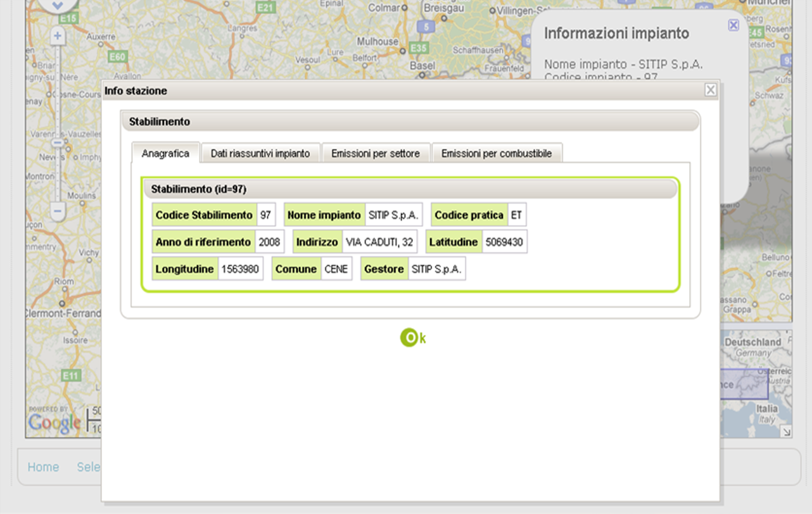
Task: Click Mulhouse on the map
Action: [377, 41]
